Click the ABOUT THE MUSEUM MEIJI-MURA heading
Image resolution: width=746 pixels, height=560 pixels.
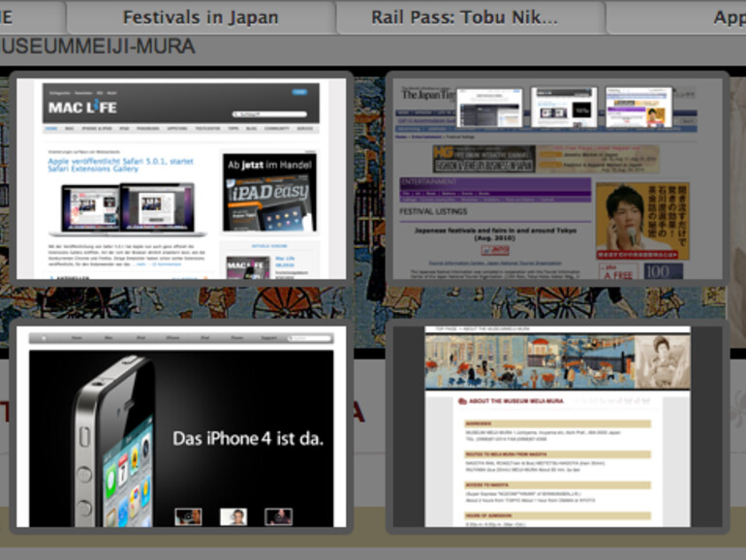point(511,401)
